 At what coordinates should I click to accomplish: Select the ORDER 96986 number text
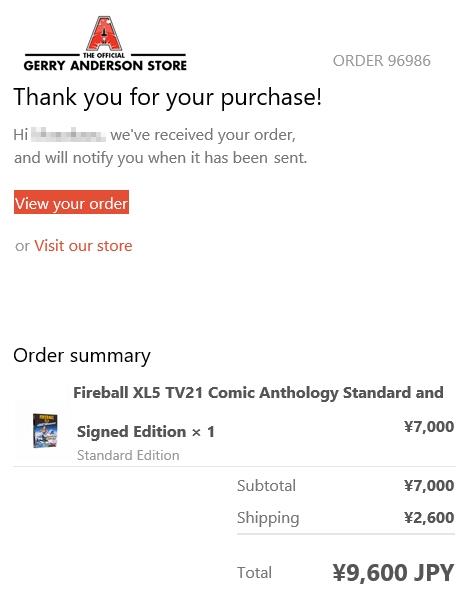point(382,61)
